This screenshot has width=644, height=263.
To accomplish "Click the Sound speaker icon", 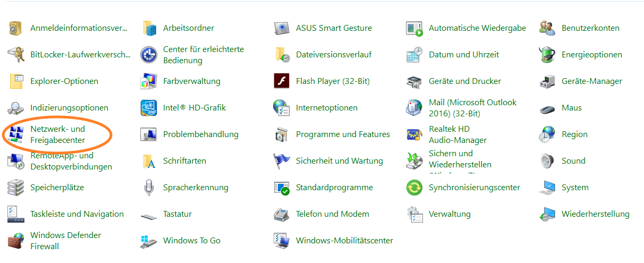I will (x=547, y=161).
